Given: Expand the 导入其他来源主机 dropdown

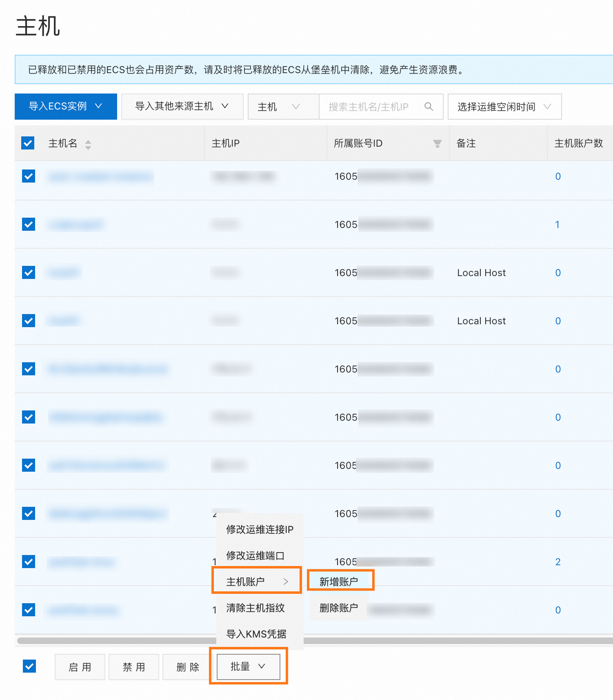Looking at the screenshot, I should [x=182, y=107].
